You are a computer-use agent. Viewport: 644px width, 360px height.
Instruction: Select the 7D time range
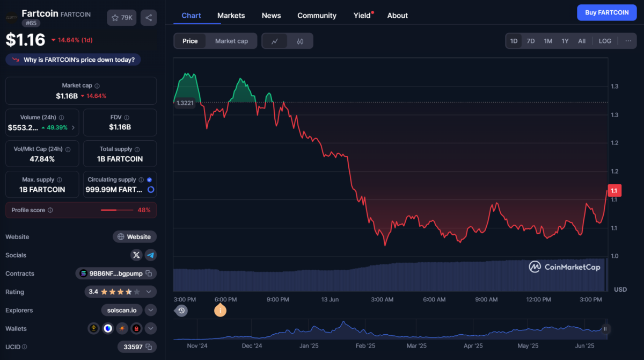530,41
